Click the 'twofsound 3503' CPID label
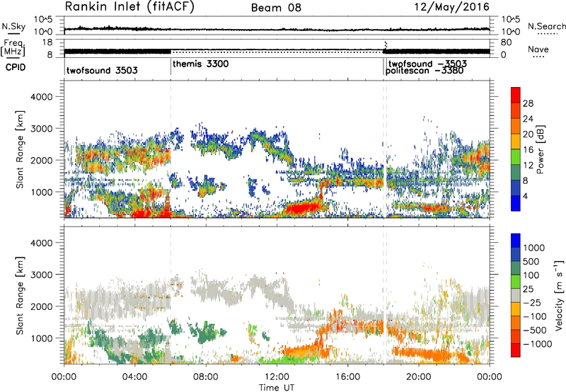566x392 pixels. (x=102, y=70)
